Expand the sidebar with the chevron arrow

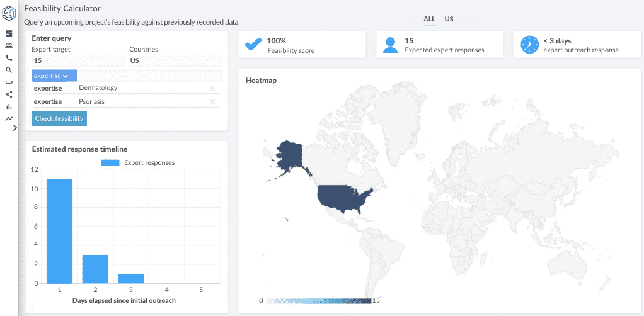pyautogui.click(x=15, y=128)
